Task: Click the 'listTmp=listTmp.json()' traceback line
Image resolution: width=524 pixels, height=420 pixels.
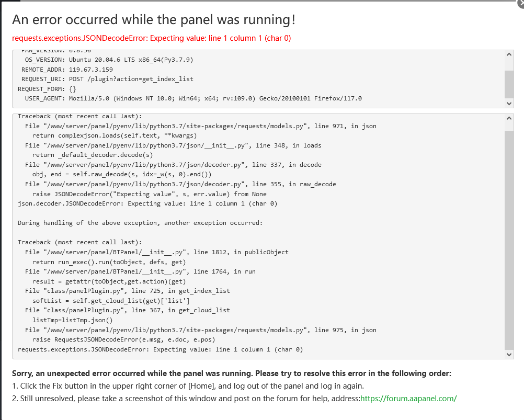Action: (72, 320)
